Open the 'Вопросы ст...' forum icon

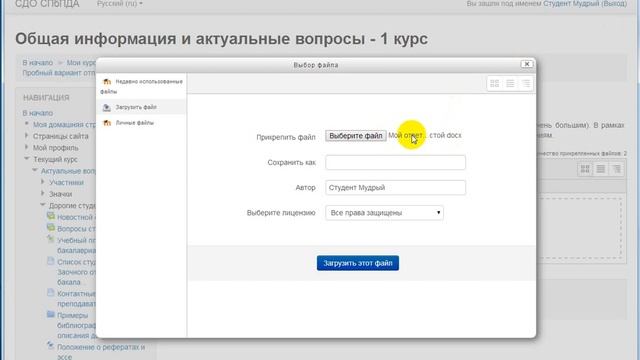tap(51, 228)
